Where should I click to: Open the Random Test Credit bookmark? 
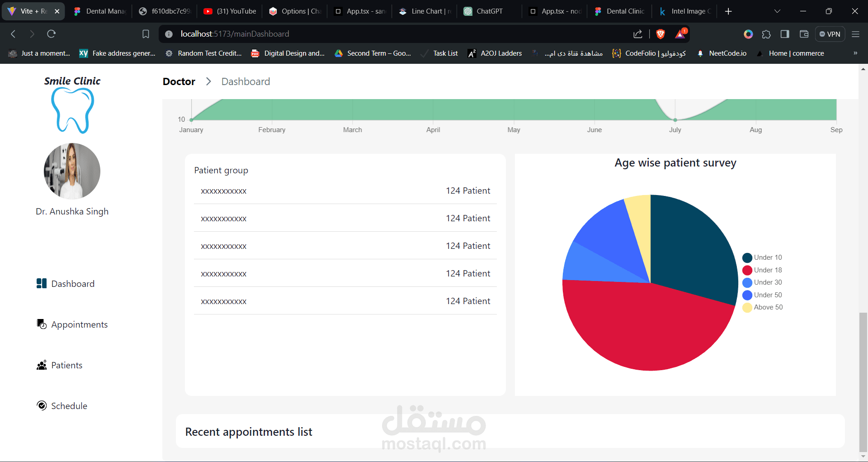[203, 53]
